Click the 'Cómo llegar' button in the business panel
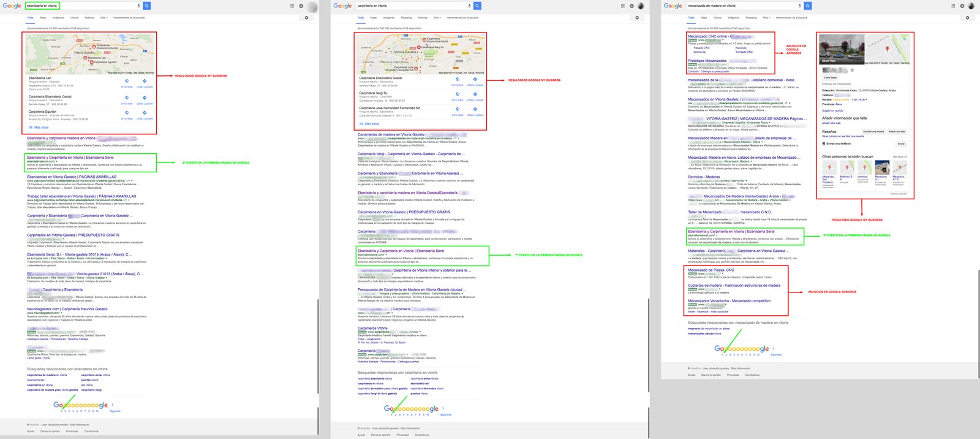 pyautogui.click(x=831, y=78)
